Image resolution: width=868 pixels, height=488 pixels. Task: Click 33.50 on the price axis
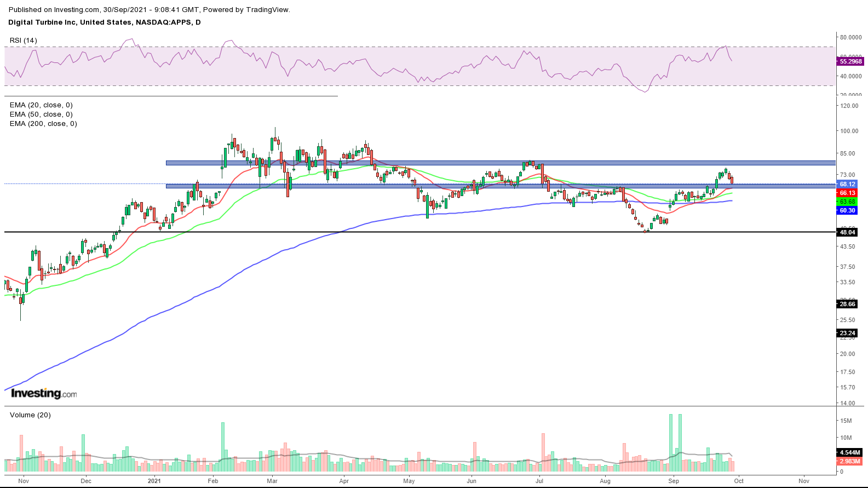pyautogui.click(x=847, y=282)
